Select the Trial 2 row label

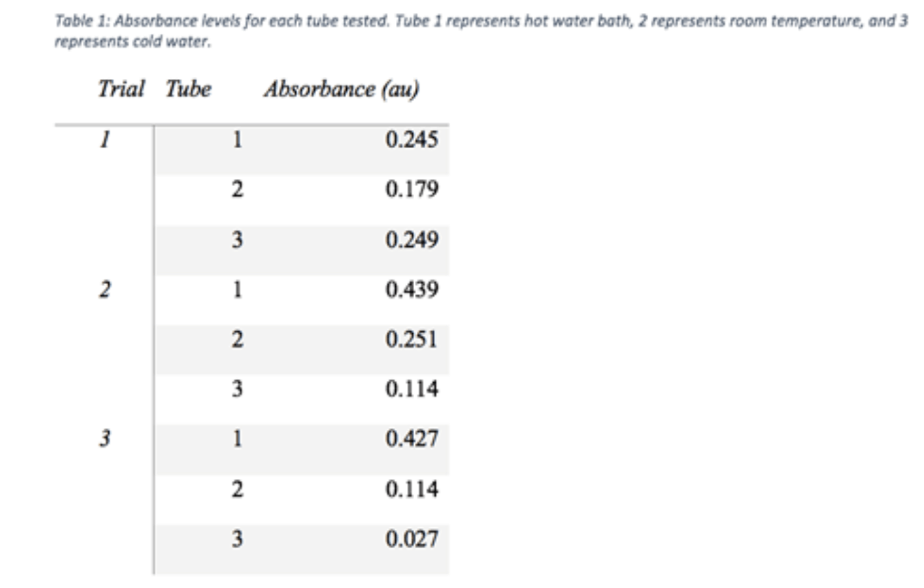point(105,290)
